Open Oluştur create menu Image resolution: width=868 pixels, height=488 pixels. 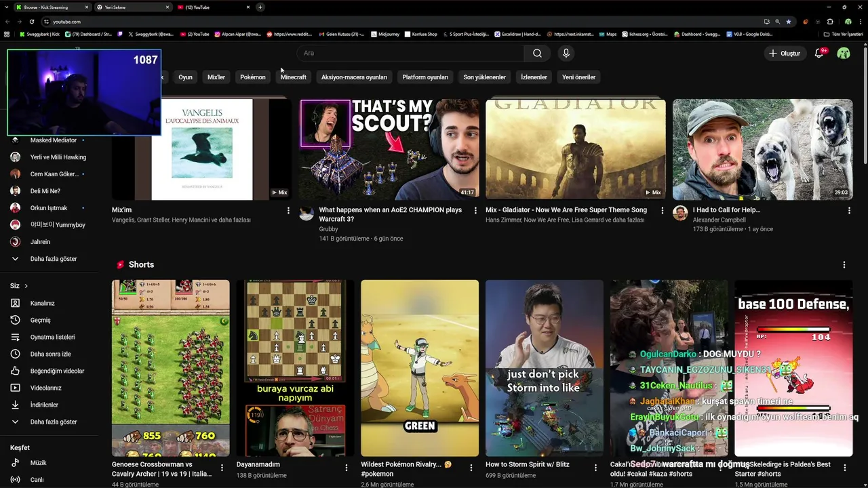point(785,53)
